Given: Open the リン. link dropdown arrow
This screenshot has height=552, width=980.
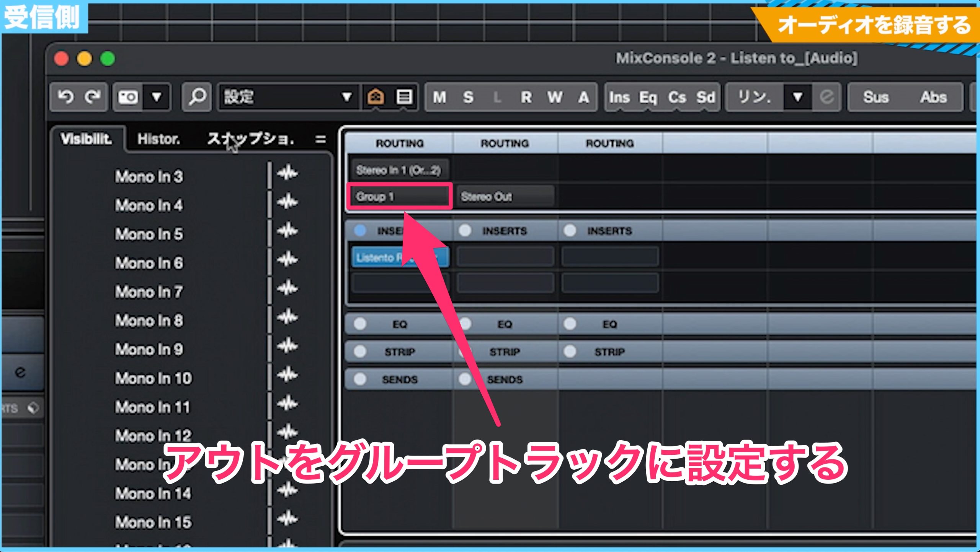Looking at the screenshot, I should click(797, 97).
